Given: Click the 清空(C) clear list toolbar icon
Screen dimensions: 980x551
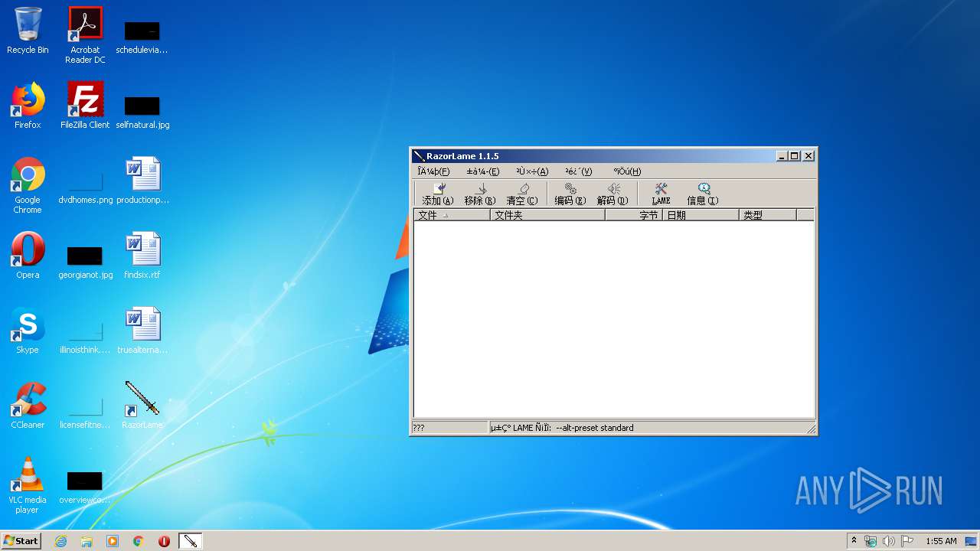Looking at the screenshot, I should 522,194.
